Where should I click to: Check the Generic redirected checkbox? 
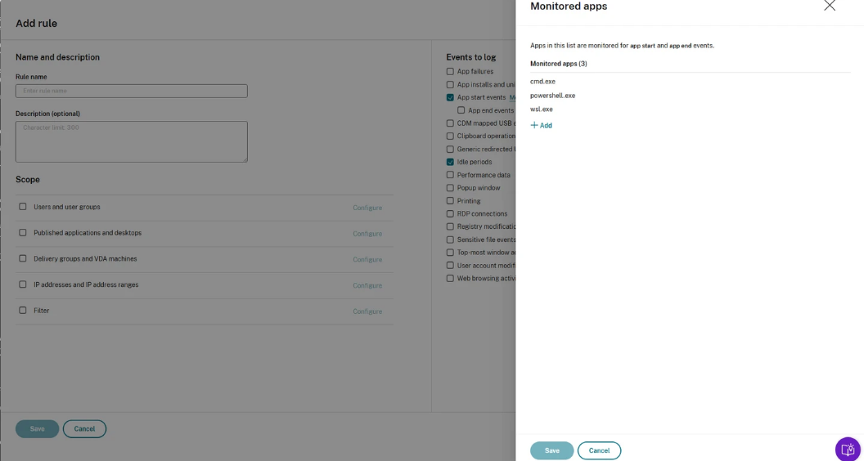tap(450, 150)
